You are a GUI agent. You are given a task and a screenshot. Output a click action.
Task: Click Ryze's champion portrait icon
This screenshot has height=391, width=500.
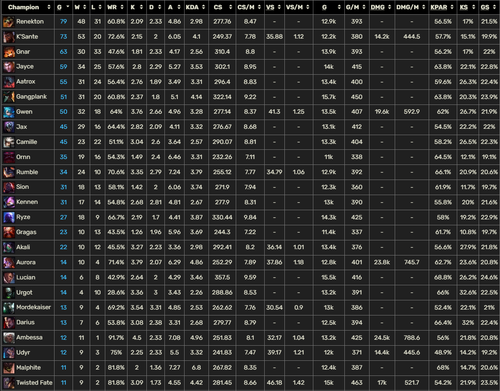pyautogui.click(x=9, y=217)
